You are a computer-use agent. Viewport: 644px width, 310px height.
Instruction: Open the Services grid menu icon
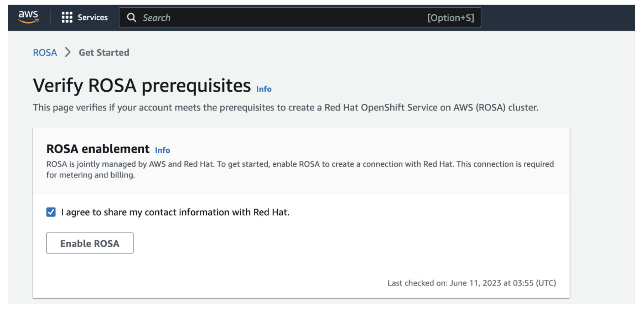coord(67,17)
